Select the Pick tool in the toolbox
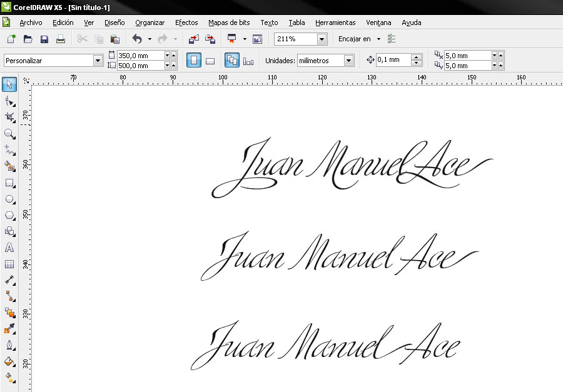 click(9, 84)
